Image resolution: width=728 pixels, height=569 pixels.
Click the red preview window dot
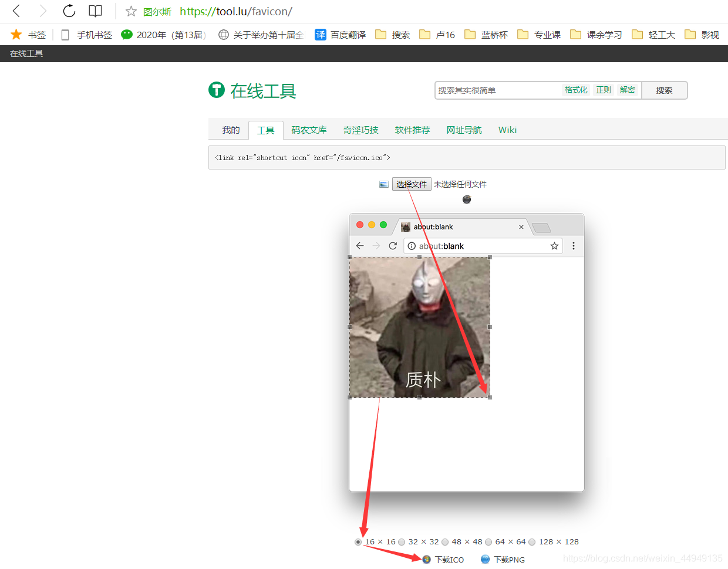[360, 225]
